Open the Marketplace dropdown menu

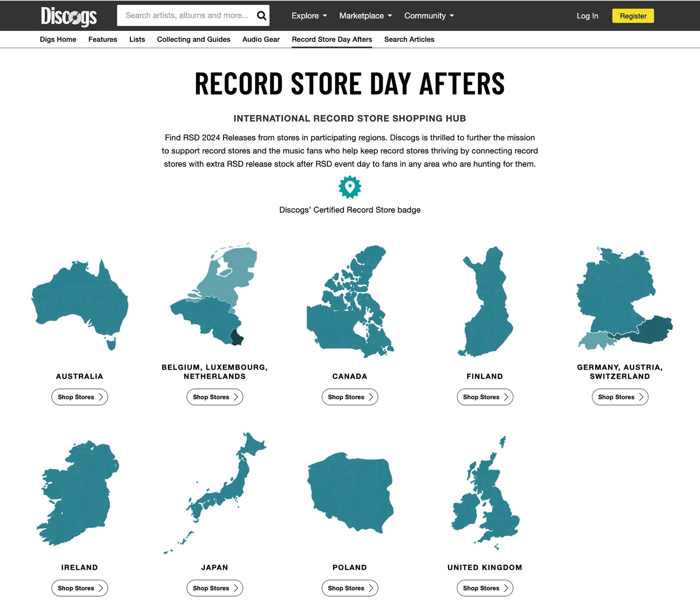[366, 16]
